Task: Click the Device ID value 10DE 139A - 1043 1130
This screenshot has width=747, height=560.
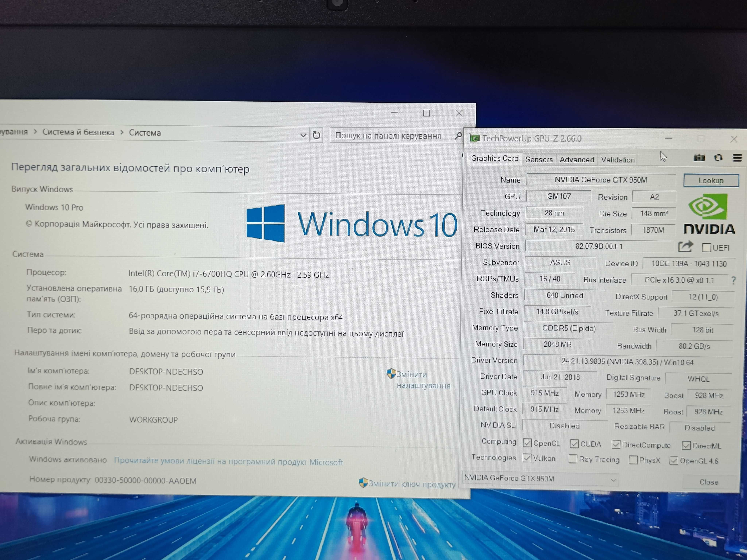Action: click(689, 264)
